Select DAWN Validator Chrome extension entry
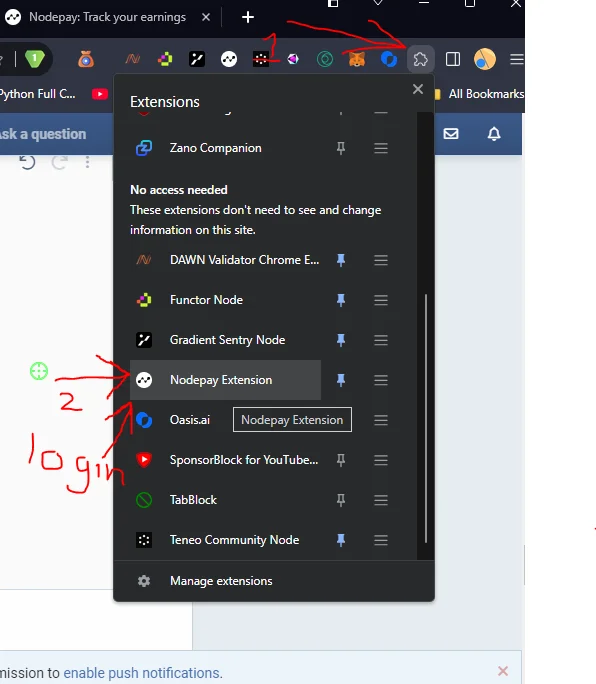 (x=225, y=260)
